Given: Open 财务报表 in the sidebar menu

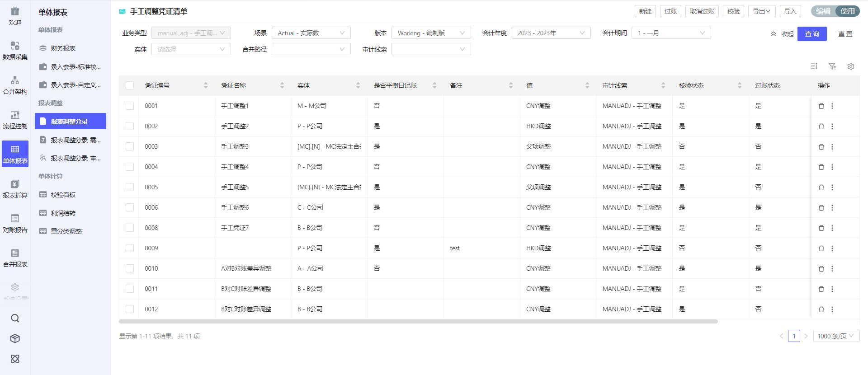Looking at the screenshot, I should pos(63,48).
